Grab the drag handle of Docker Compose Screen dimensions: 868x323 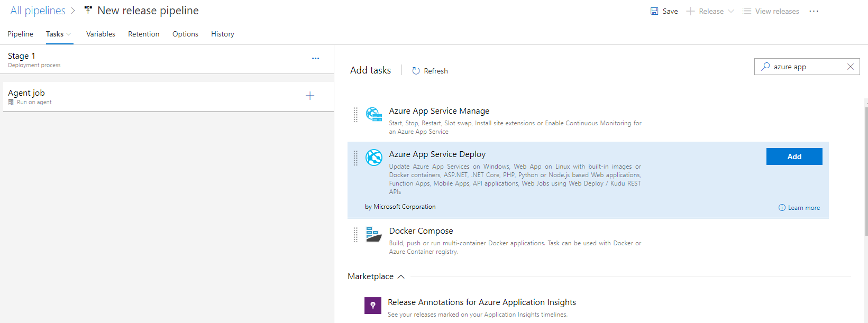(355, 235)
